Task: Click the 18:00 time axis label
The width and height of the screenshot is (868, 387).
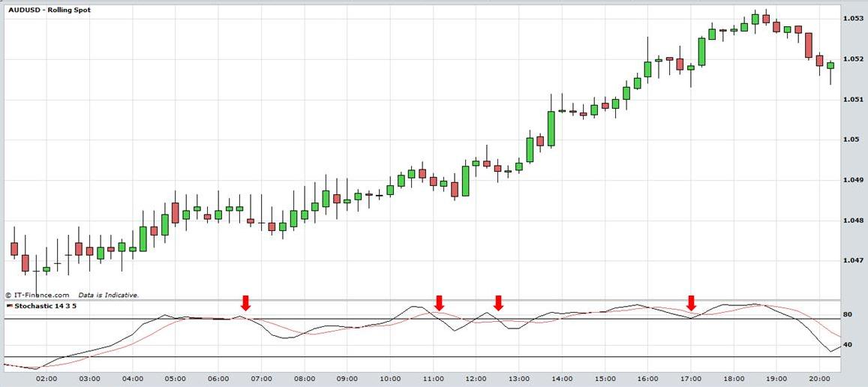Action: coord(733,379)
